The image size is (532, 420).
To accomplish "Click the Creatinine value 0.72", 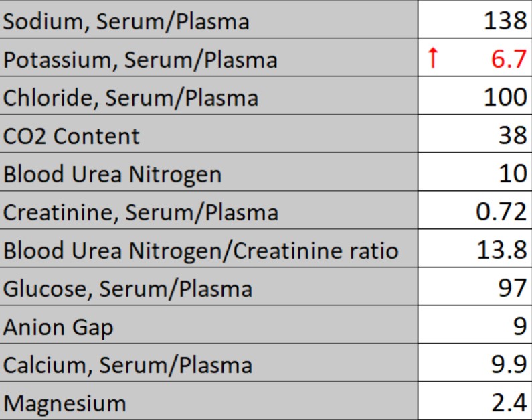I will pyautogui.click(x=501, y=212).
